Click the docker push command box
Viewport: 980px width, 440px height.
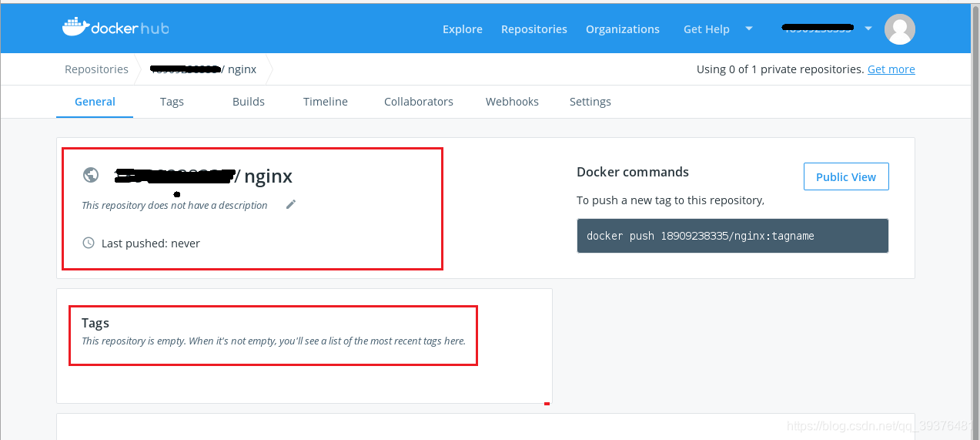click(732, 236)
